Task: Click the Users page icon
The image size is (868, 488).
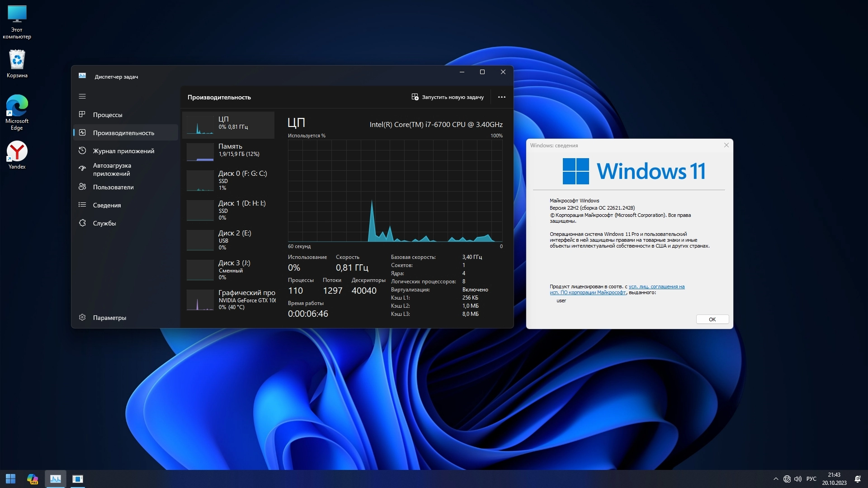Action: coord(82,187)
